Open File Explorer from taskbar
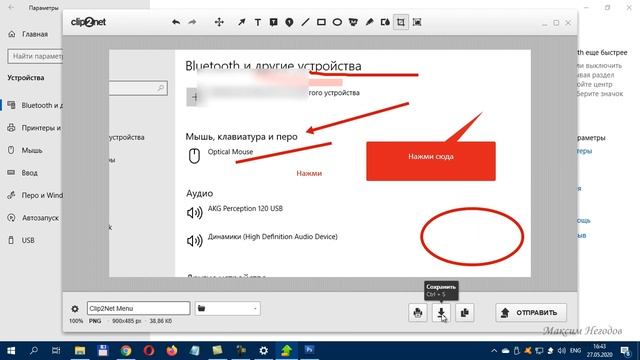Viewport: 640px width, 360px height. [80, 351]
